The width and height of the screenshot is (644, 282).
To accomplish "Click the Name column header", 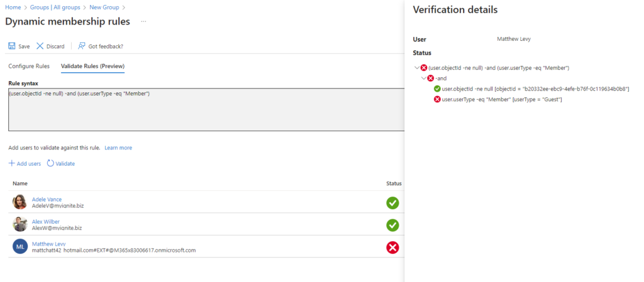I will (20, 183).
